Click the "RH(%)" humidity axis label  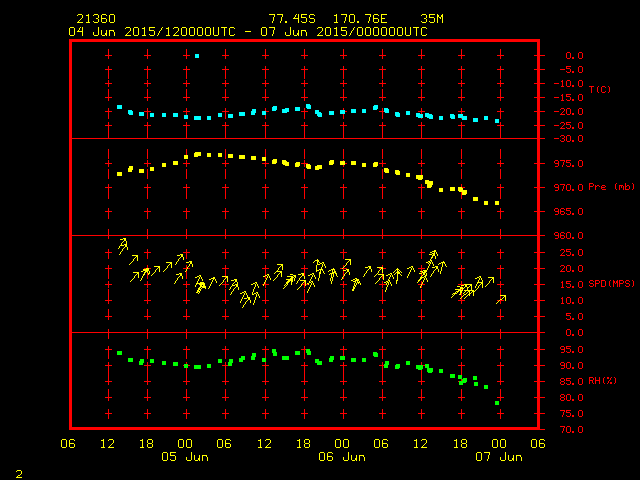click(x=602, y=381)
